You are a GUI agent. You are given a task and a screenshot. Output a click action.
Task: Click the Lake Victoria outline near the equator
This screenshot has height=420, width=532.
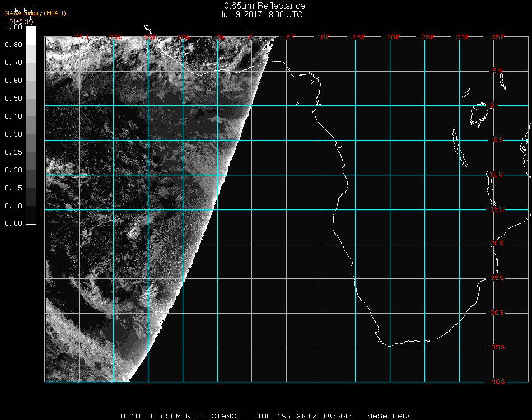479,114
